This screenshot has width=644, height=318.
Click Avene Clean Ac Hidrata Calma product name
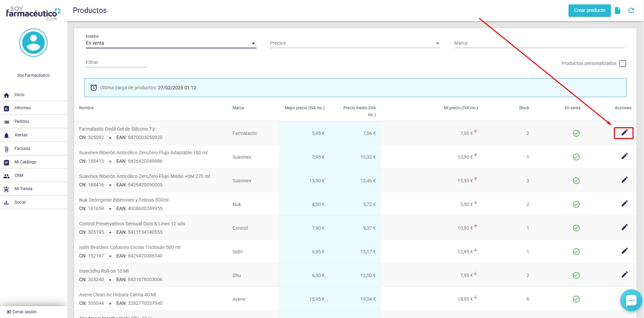click(x=118, y=295)
